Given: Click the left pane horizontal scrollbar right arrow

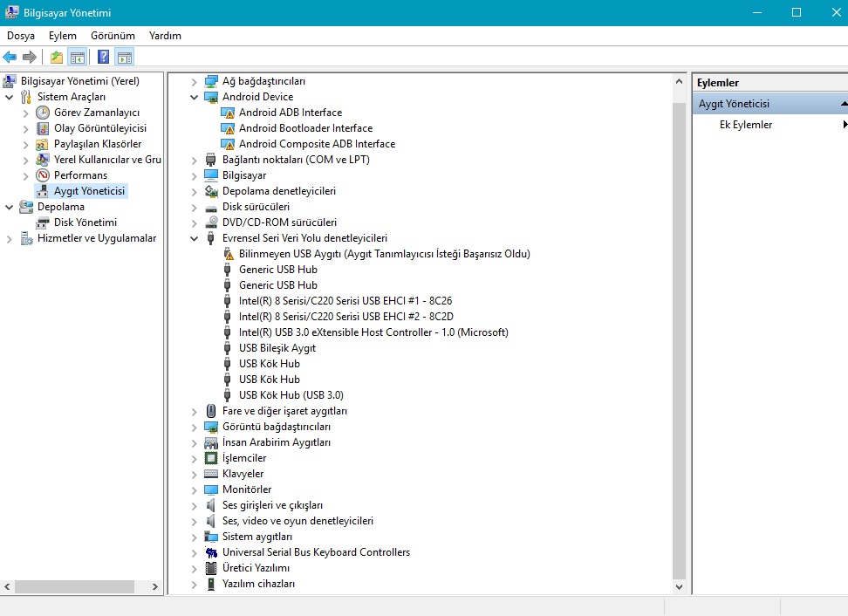Looking at the screenshot, I should point(155,587).
